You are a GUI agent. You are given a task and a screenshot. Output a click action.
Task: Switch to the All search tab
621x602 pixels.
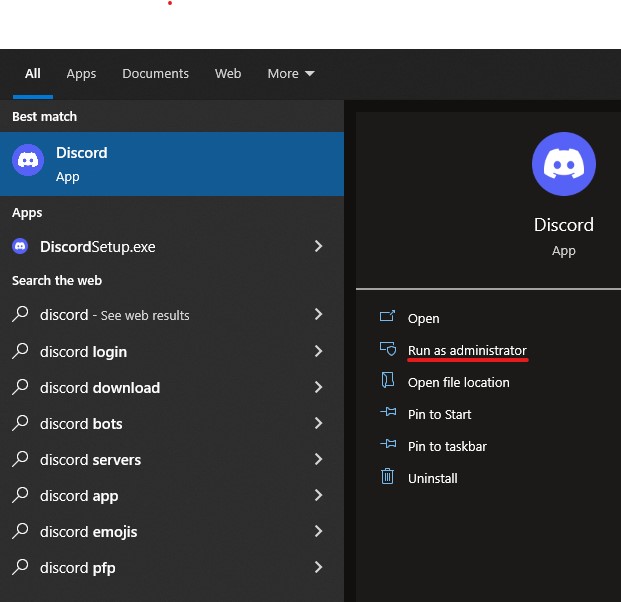click(x=32, y=74)
